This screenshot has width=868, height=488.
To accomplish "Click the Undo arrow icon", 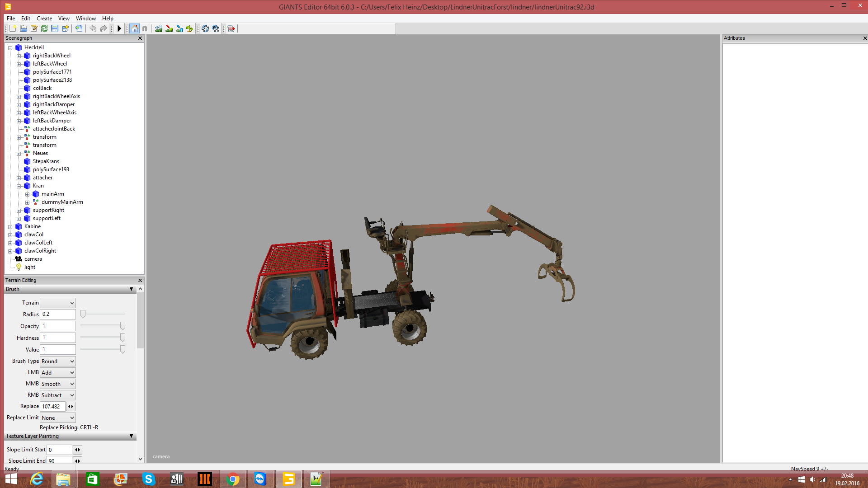I will (x=93, y=28).
